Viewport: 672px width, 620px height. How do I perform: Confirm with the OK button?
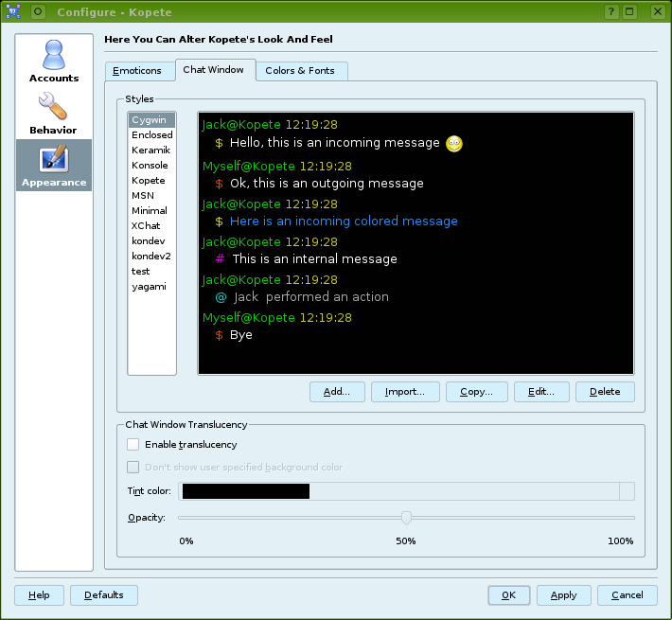[x=509, y=595]
